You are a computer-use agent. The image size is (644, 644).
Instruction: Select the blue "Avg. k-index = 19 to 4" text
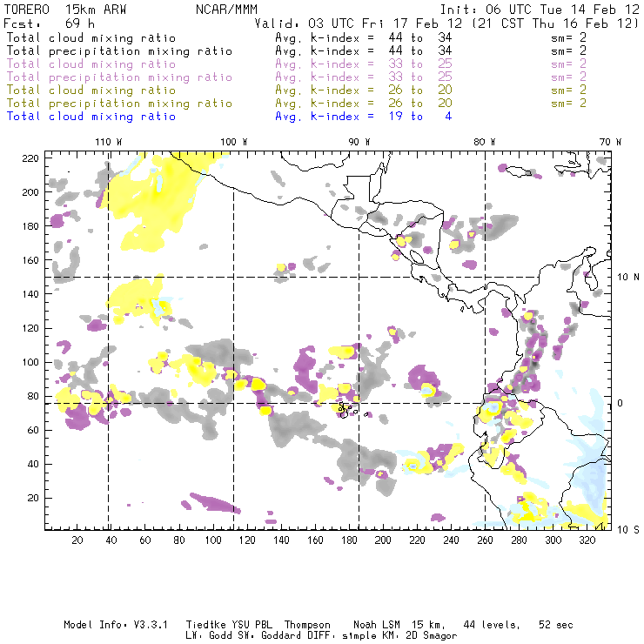pyautogui.click(x=364, y=117)
